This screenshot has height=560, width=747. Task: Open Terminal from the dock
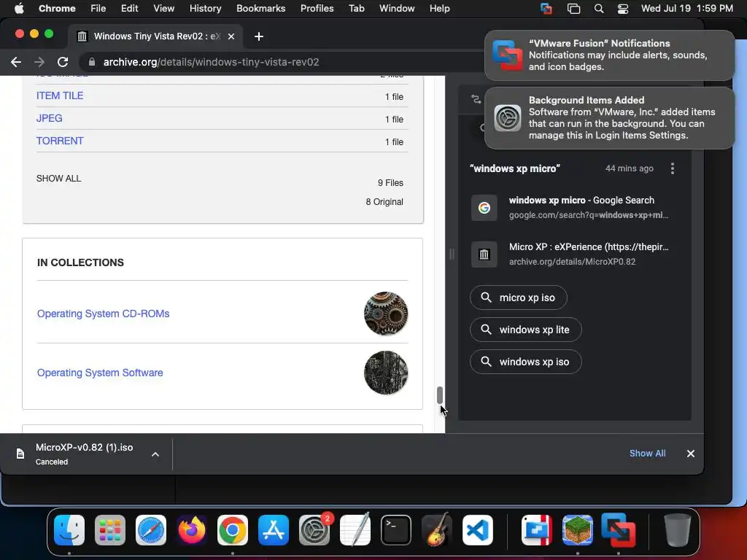click(396, 530)
